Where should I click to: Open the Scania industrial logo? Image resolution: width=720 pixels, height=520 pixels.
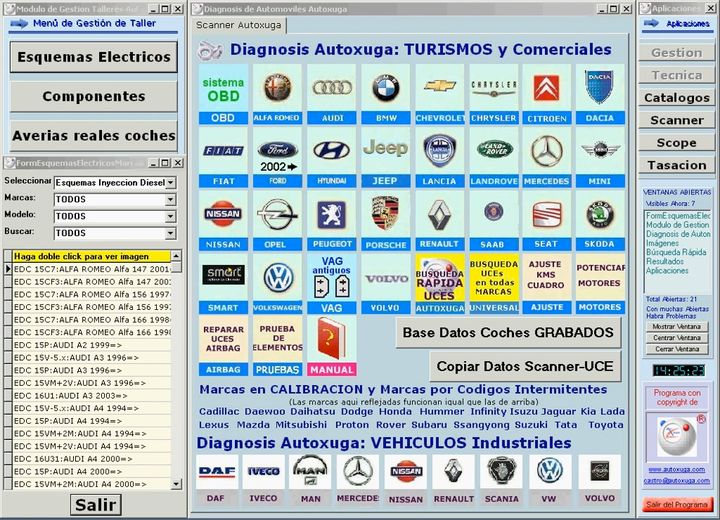pyautogui.click(x=501, y=472)
